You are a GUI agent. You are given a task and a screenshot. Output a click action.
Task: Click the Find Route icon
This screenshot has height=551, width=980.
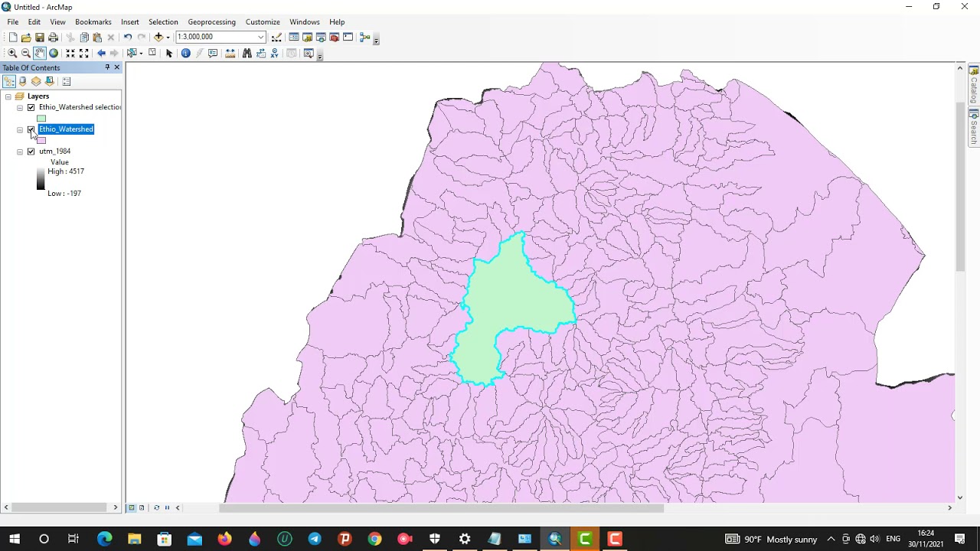click(x=261, y=53)
